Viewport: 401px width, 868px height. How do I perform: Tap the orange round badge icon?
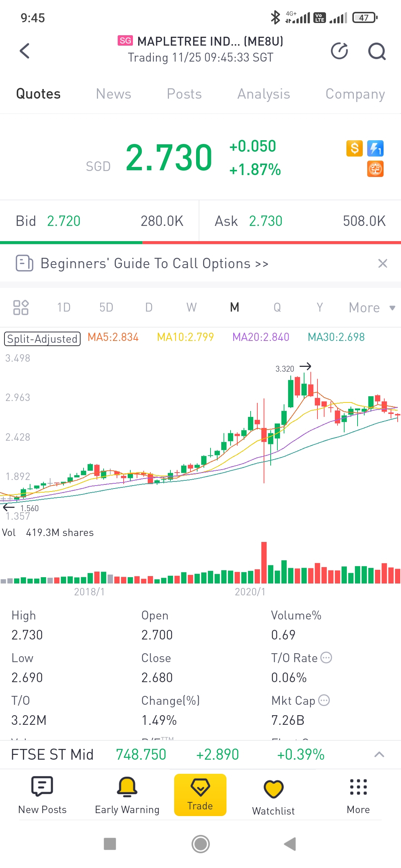pyautogui.click(x=375, y=169)
